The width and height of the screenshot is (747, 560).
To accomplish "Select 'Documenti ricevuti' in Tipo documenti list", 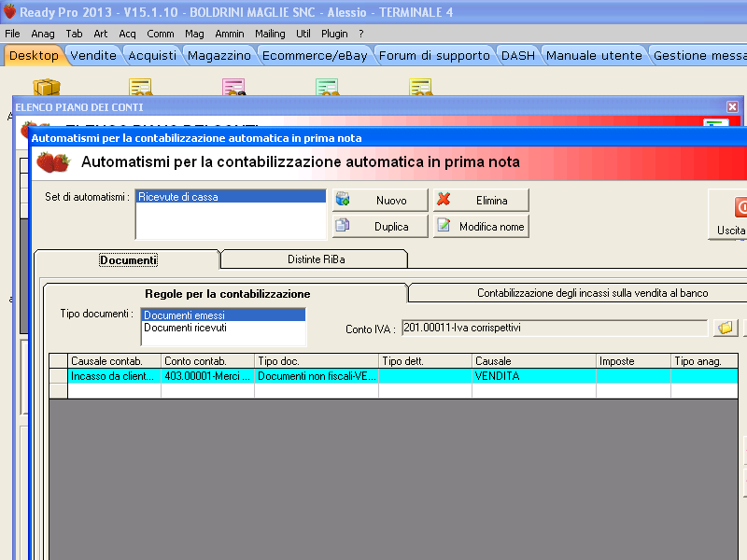I will click(x=223, y=328).
